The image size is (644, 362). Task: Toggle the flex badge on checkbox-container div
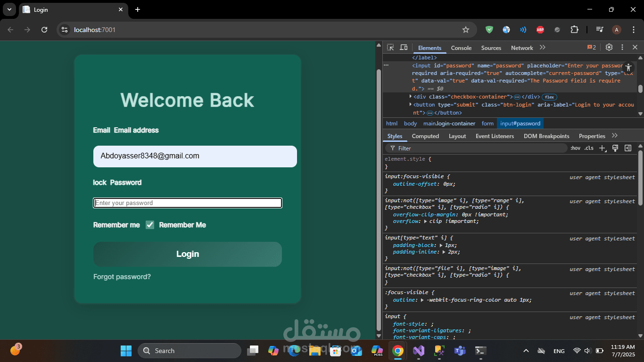point(549,97)
